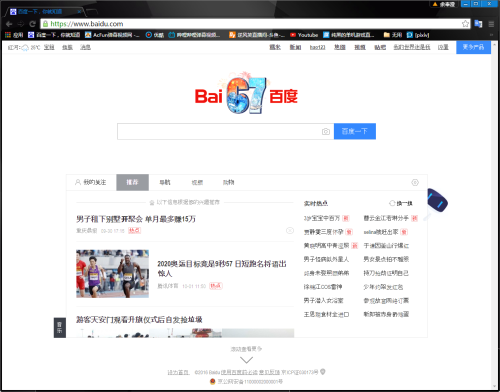Open the 购物 feed tab
The height and width of the screenshot is (392, 500).
point(229,182)
